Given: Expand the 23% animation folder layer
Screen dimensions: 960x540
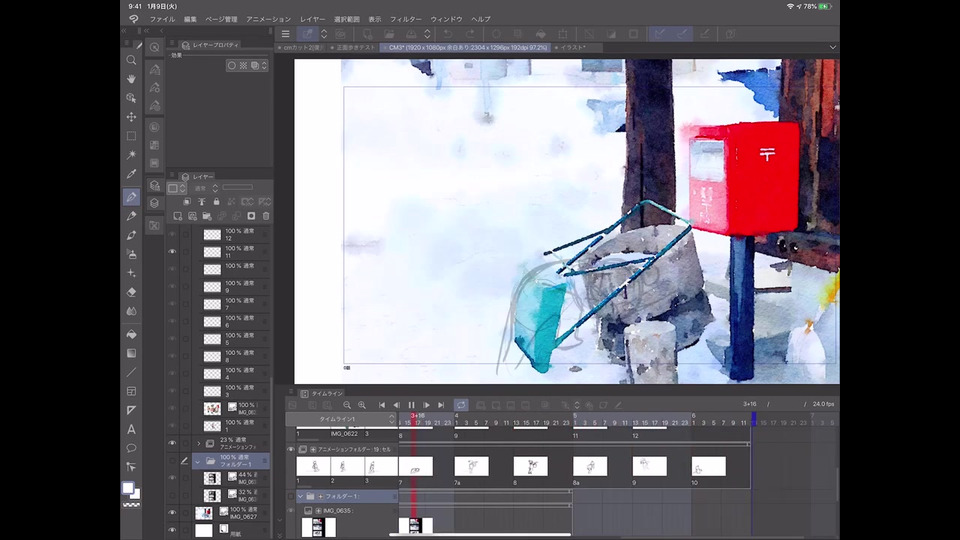Looking at the screenshot, I should click(x=198, y=443).
